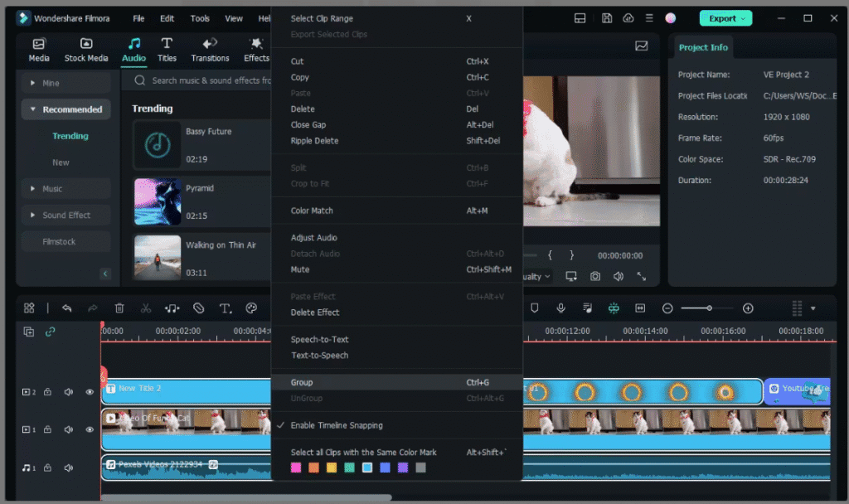Open the Titles tab

point(167,50)
